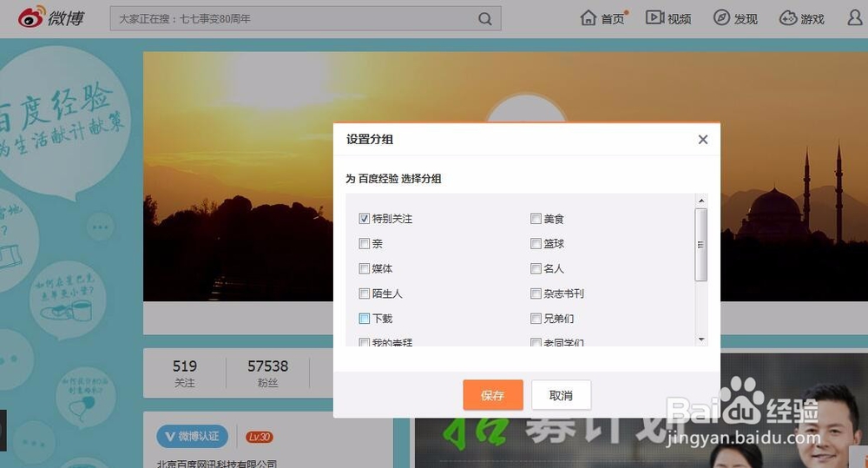Open the 游戏 games controller icon

788,18
